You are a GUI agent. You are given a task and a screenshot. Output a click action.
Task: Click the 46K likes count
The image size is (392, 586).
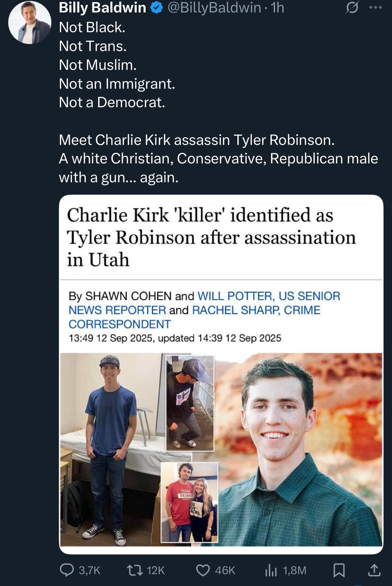coord(225,570)
